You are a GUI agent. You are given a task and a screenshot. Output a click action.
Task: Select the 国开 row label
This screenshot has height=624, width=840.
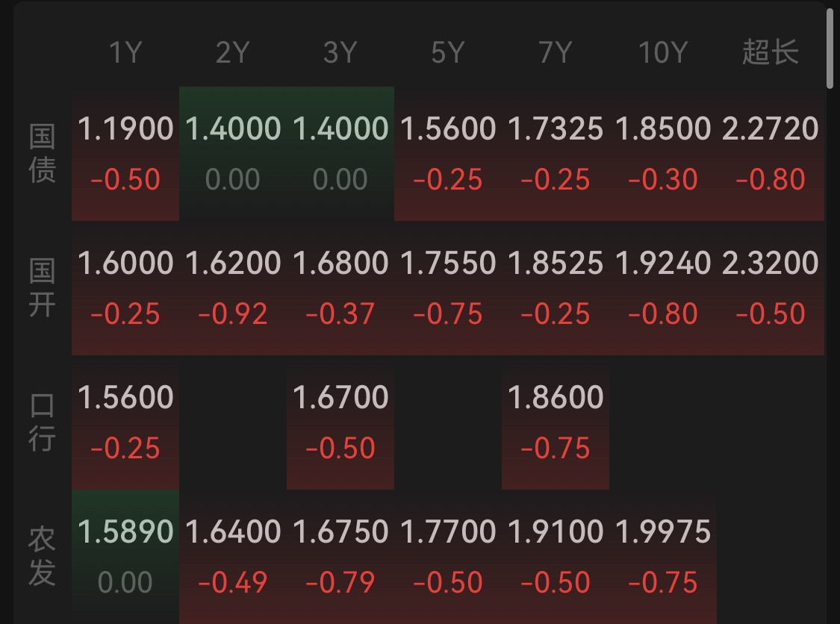43,288
